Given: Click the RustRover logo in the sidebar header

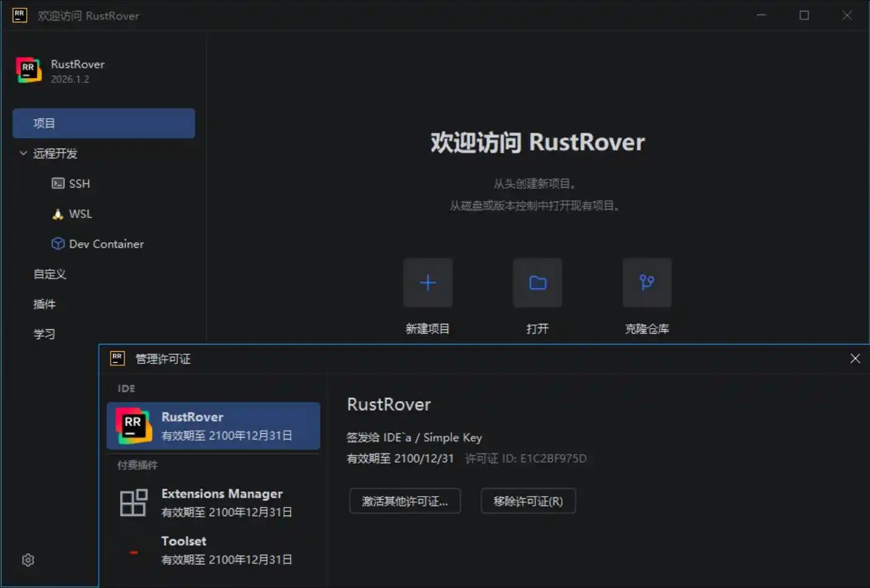Looking at the screenshot, I should point(29,71).
